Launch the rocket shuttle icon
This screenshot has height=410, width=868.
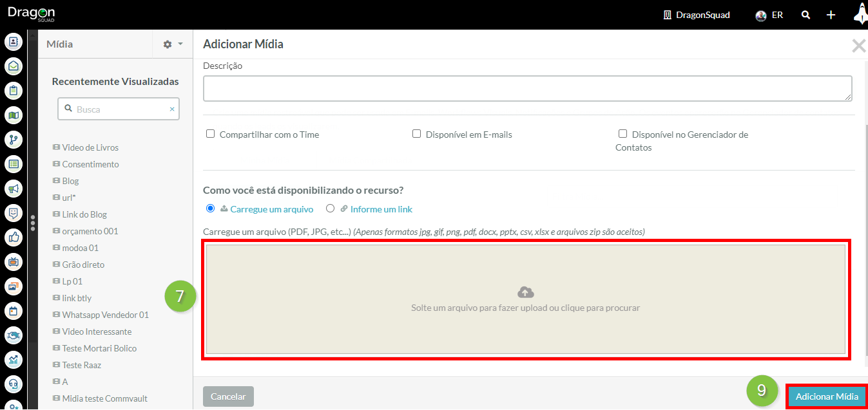click(860, 14)
